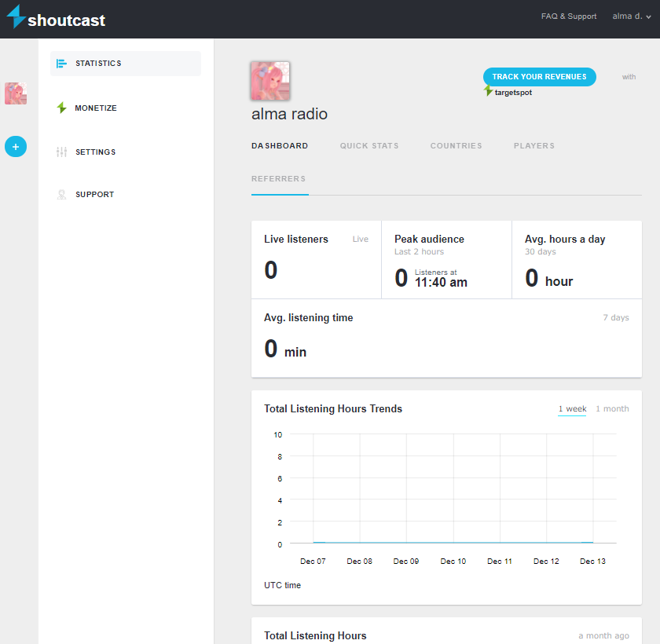Open the FAQ & Support link
Screen dimensions: 660x644
click(x=568, y=16)
